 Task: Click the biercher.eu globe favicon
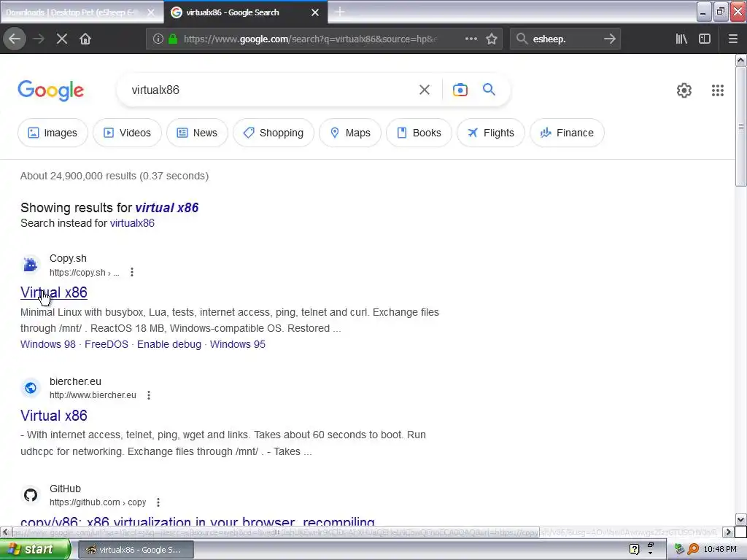pos(31,388)
